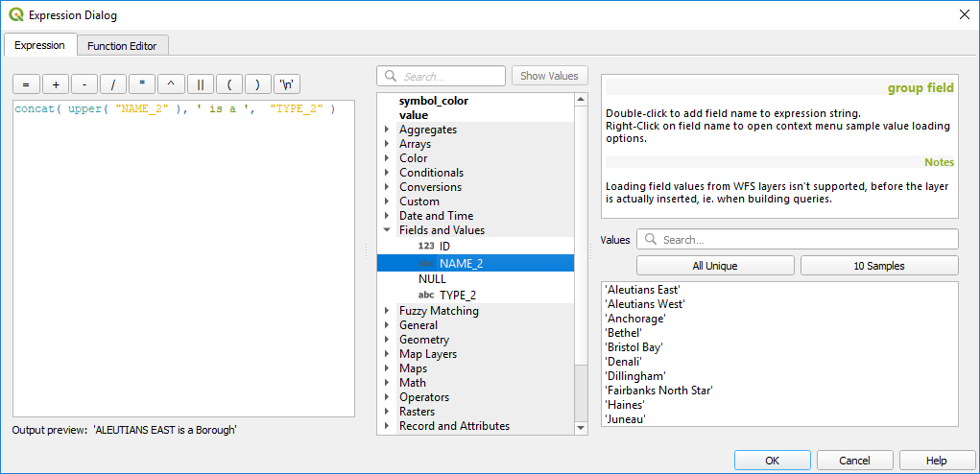
Task: Insert the string concatenation || operator
Action: [x=200, y=83]
